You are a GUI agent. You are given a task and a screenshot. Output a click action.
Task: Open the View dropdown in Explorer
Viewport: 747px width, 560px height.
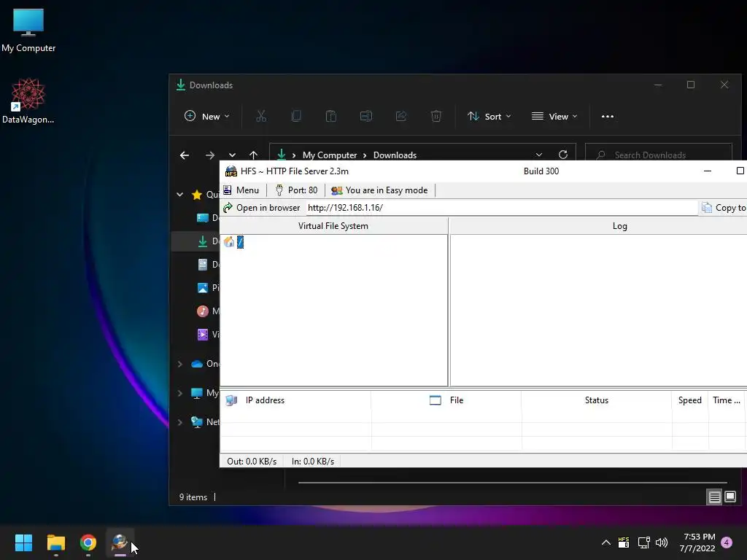(x=554, y=116)
